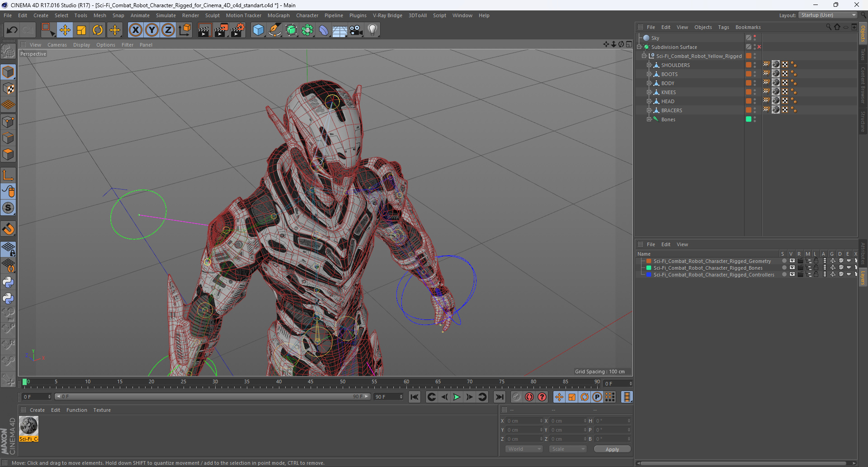
Task: Toggle Autokeying red circle button
Action: tap(529, 397)
